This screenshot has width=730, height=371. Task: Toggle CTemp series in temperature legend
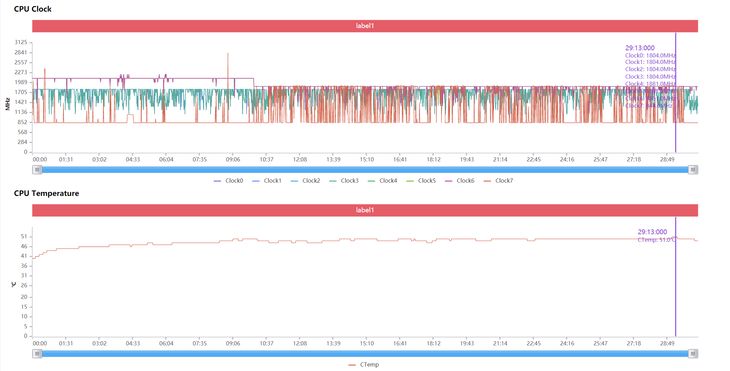pyautogui.click(x=364, y=364)
